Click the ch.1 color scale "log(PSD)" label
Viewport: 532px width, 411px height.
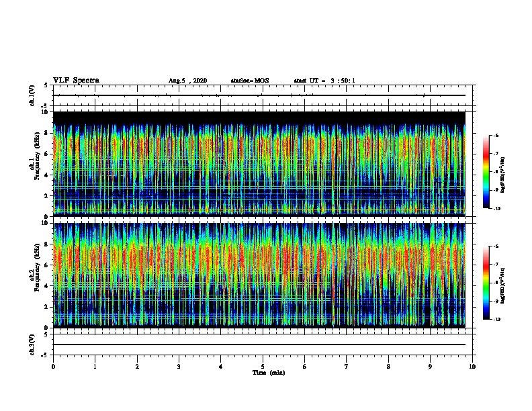503,175
